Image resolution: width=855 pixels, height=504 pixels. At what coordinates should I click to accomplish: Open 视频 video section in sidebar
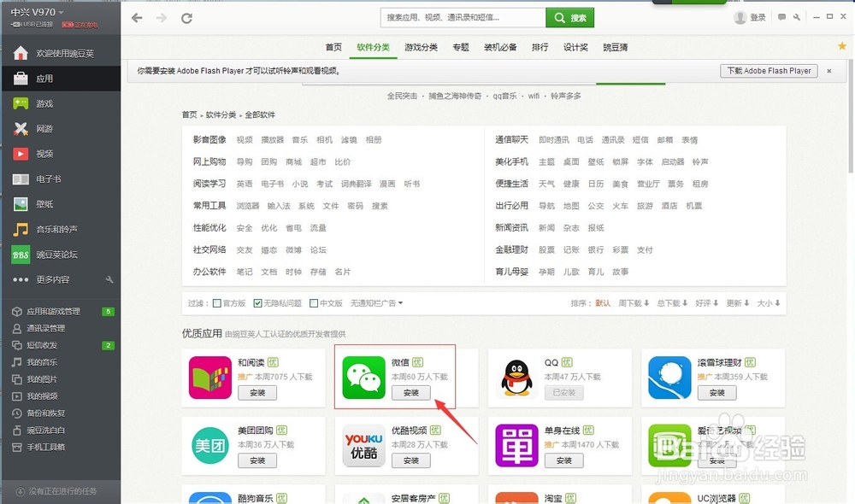pos(61,154)
